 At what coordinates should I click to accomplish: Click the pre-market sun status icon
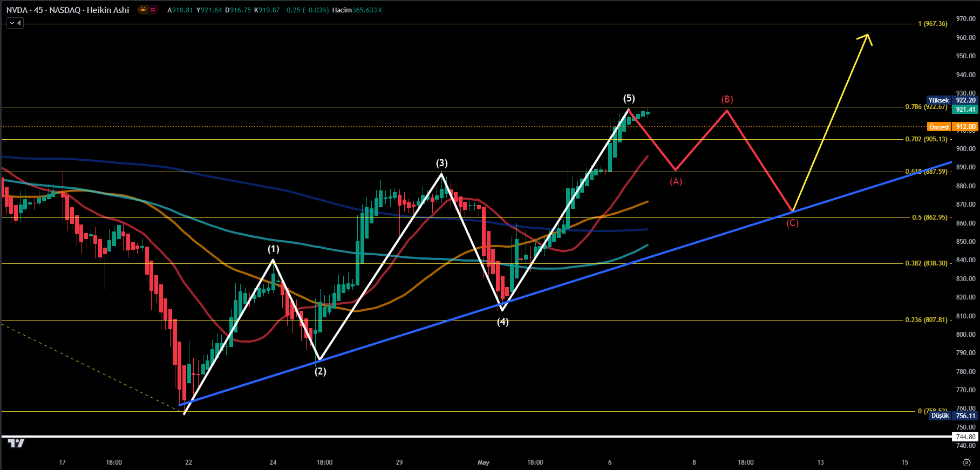point(142,10)
